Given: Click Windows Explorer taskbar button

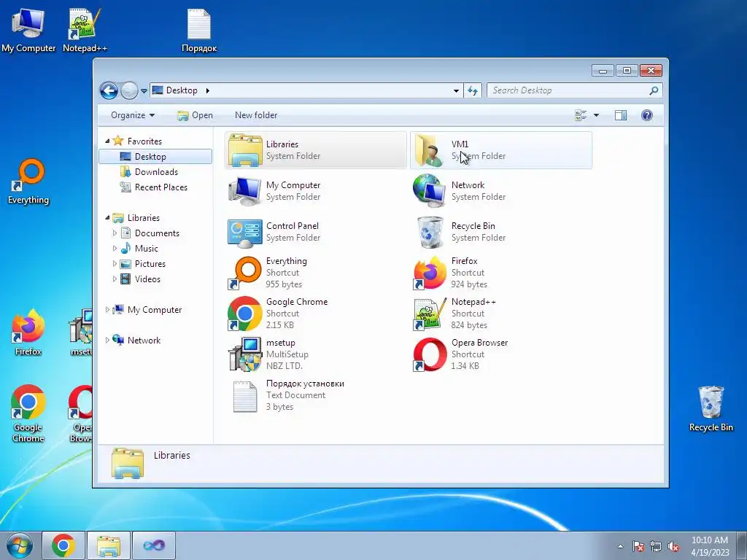Looking at the screenshot, I should (109, 545).
